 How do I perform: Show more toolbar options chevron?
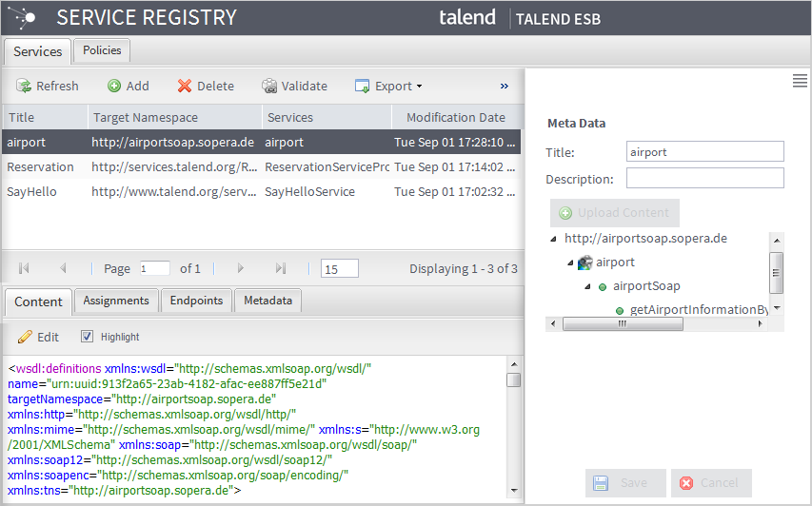(504, 87)
